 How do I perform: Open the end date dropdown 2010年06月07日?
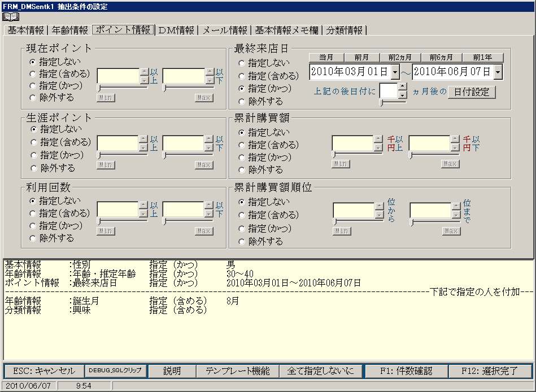click(x=498, y=72)
